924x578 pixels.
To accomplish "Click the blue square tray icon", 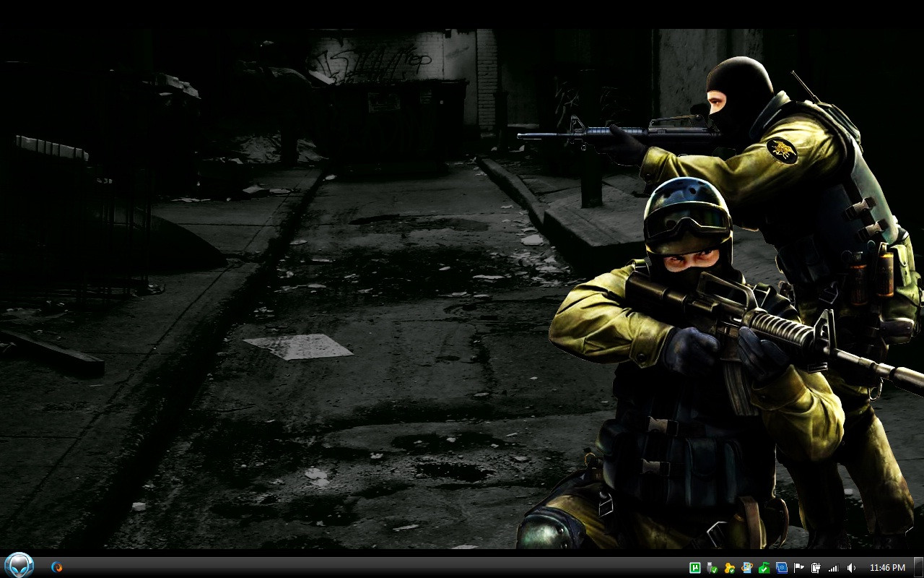I will tap(782, 568).
